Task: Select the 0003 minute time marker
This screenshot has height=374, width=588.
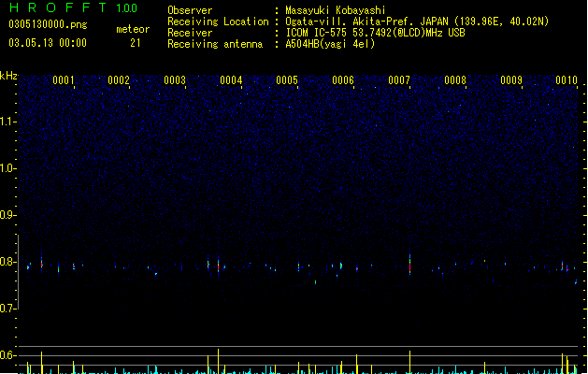Action: 175,80
